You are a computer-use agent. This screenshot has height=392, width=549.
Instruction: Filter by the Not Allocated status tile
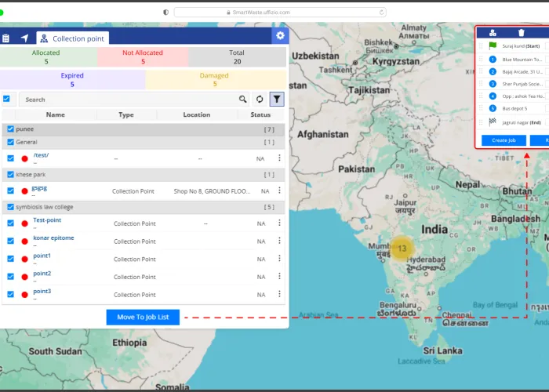(143, 56)
